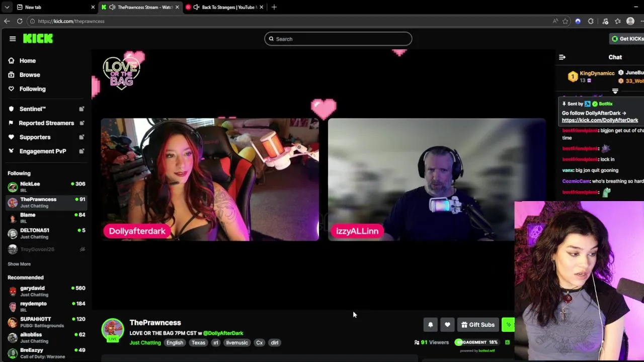Select the Texas tag
This screenshot has width=644, height=362.
tap(198, 343)
